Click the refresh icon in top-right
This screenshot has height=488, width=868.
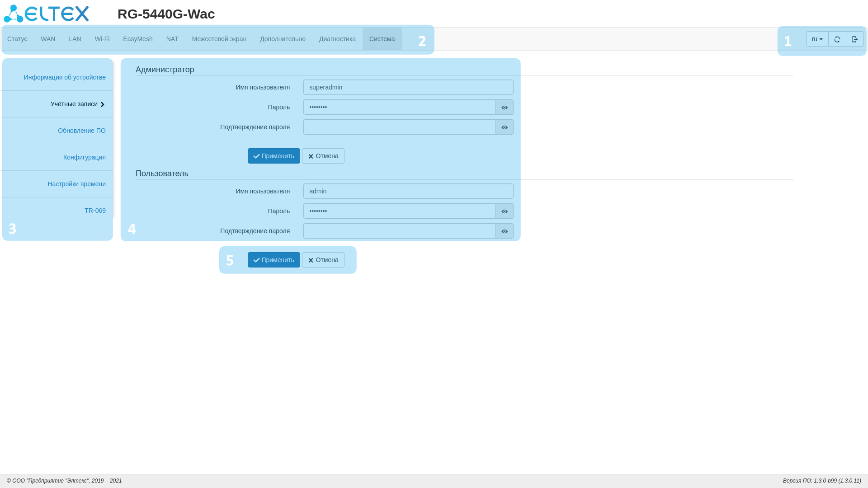pyautogui.click(x=837, y=39)
